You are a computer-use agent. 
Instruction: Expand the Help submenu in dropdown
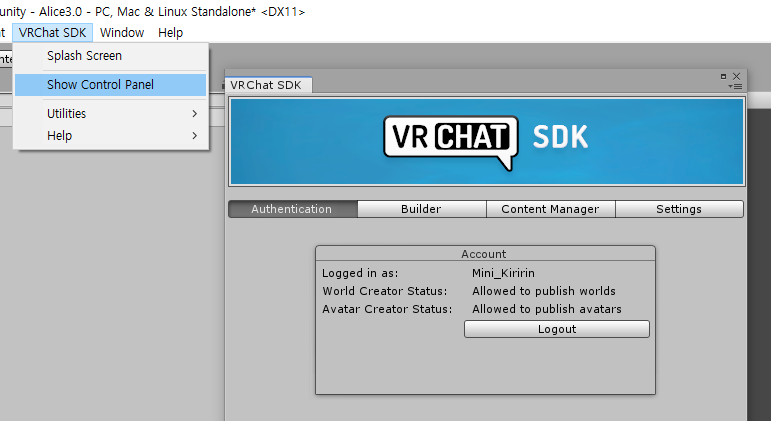tap(111, 136)
